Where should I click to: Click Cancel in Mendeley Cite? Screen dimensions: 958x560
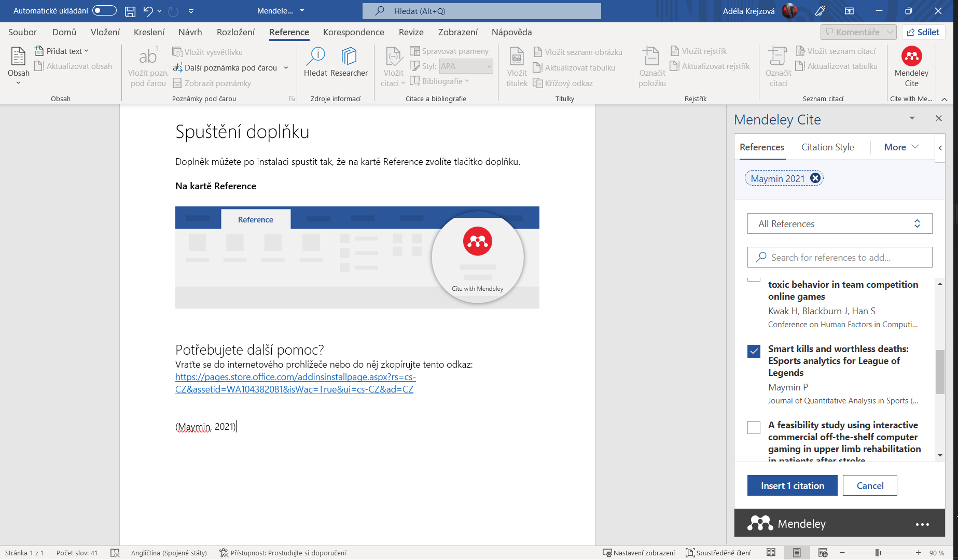(x=870, y=486)
